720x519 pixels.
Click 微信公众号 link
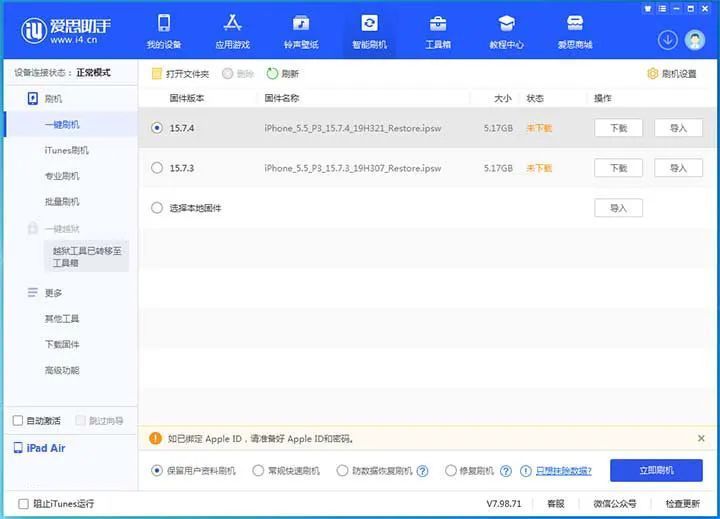(x=614, y=504)
